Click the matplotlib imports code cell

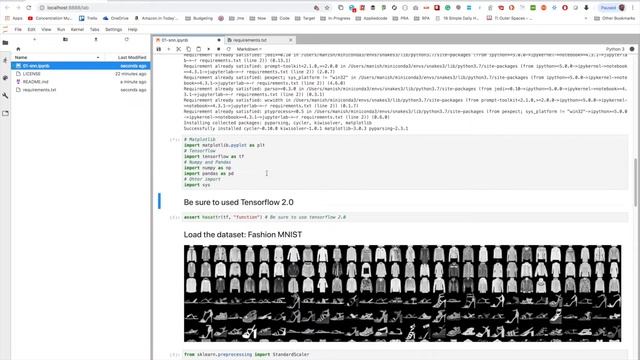coord(405,162)
